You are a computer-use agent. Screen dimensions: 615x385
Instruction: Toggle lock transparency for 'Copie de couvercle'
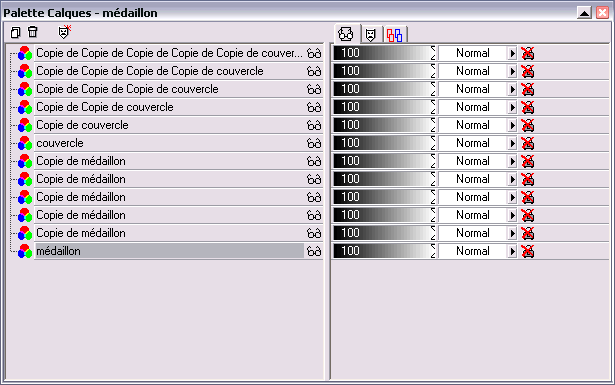pyautogui.click(x=528, y=125)
